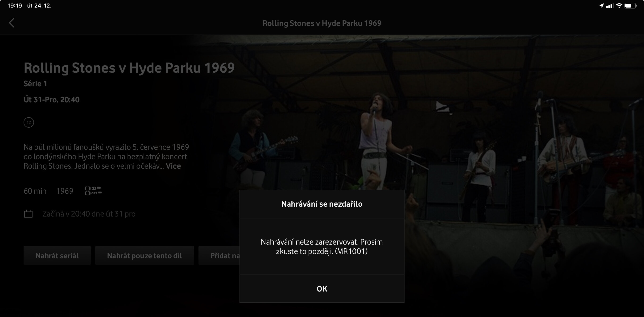Dismiss the error dialog with OK

[322, 289]
